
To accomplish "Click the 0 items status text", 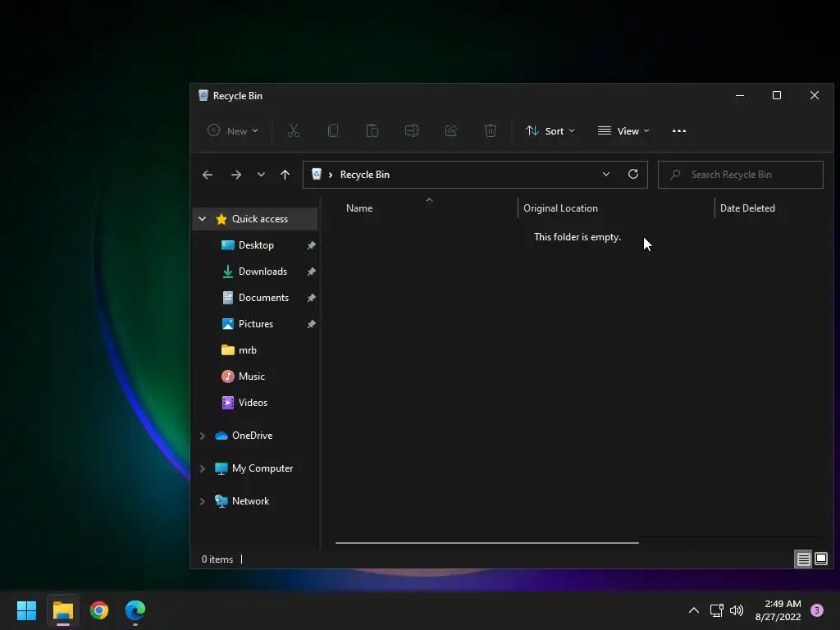I will 217,559.
